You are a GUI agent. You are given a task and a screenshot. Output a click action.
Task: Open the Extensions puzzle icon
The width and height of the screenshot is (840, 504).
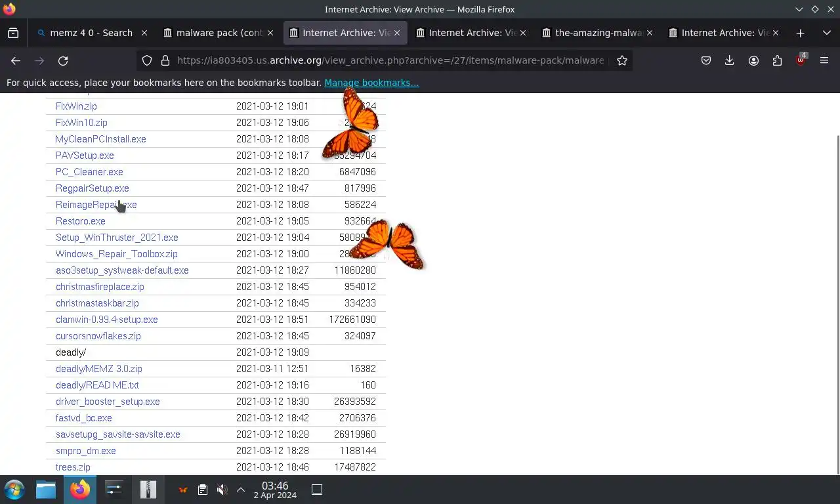(777, 60)
